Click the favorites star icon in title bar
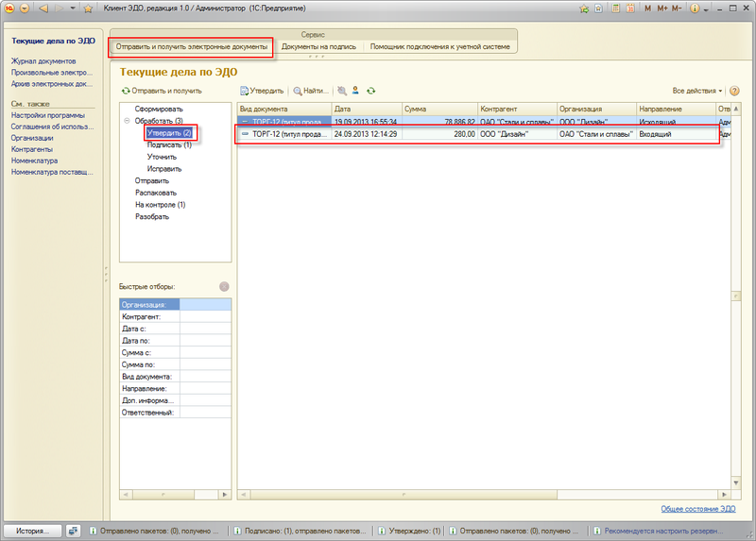The height and width of the screenshot is (541, 756). [x=88, y=8]
